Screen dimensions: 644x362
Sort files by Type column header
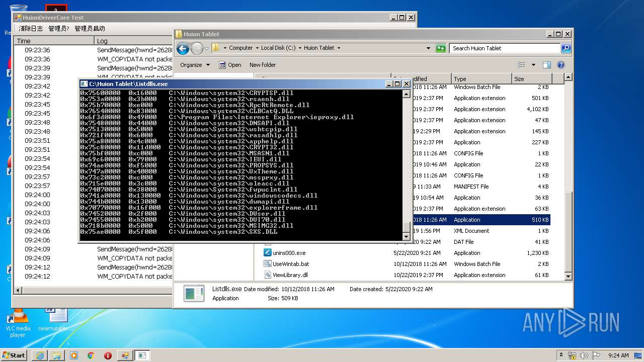[x=481, y=79]
